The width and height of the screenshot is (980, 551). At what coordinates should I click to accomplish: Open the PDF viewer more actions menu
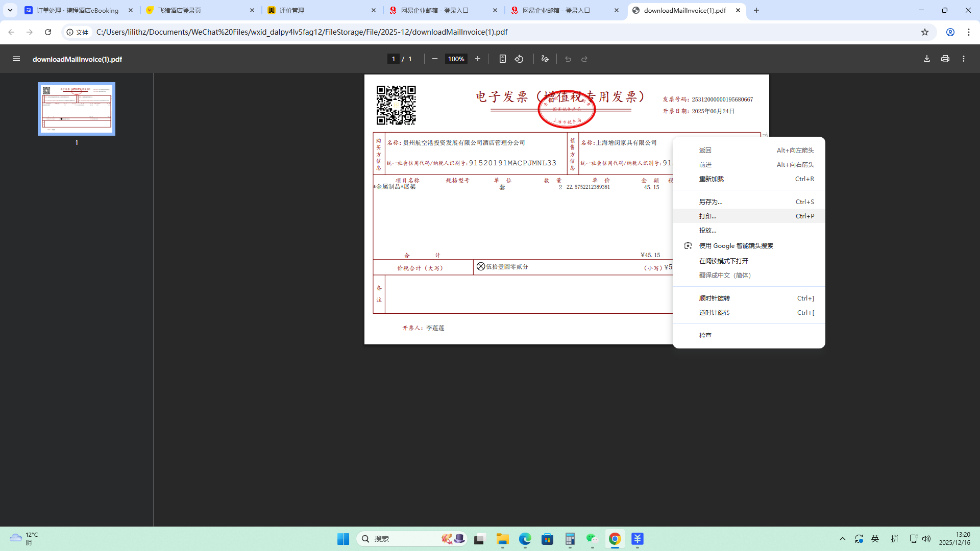(x=964, y=59)
